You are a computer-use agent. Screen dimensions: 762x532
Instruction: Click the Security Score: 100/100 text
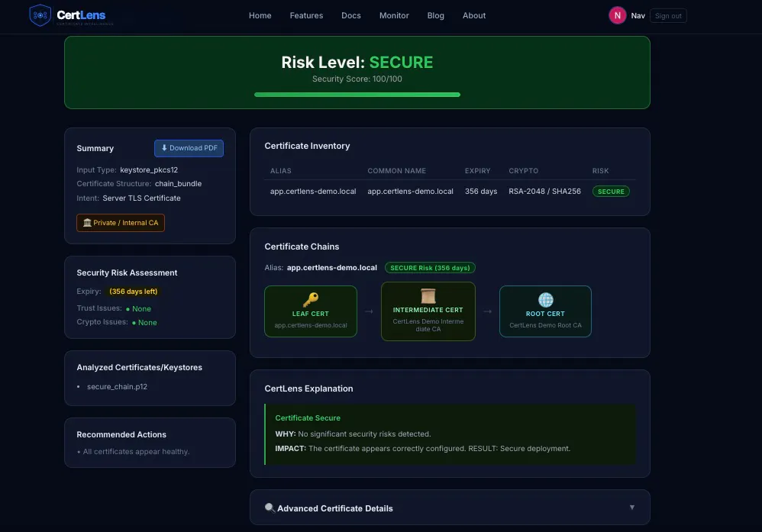click(357, 79)
